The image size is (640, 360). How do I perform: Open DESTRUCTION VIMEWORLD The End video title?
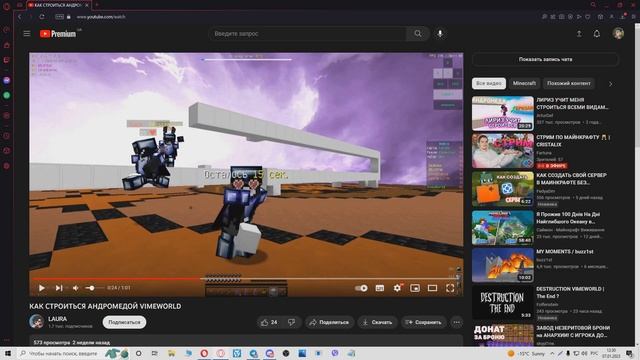570,293
